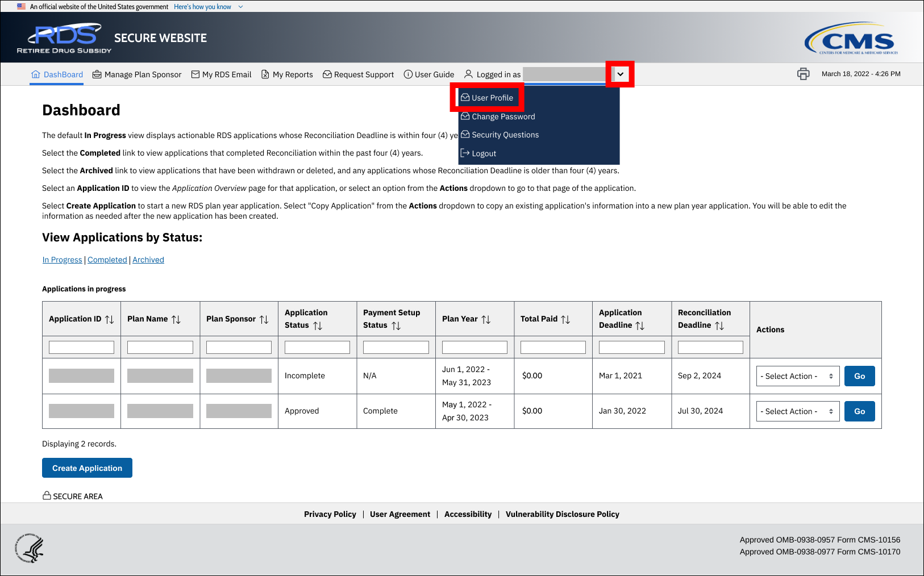Open Select Action dropdown for Incomplete application
The width and height of the screenshot is (924, 576).
pos(797,376)
